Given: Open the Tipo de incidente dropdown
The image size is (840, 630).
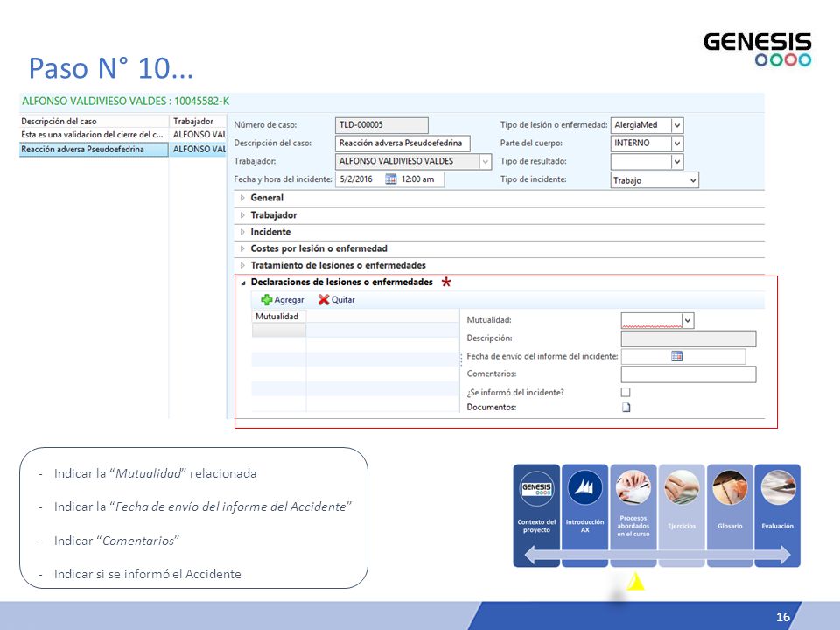Looking at the screenshot, I should click(x=693, y=180).
